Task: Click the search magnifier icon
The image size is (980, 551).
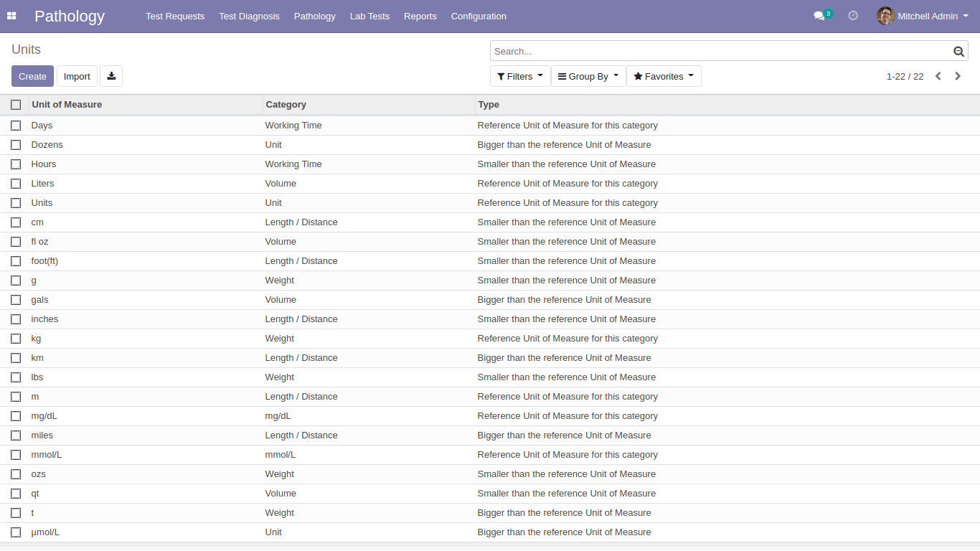Action: click(958, 51)
